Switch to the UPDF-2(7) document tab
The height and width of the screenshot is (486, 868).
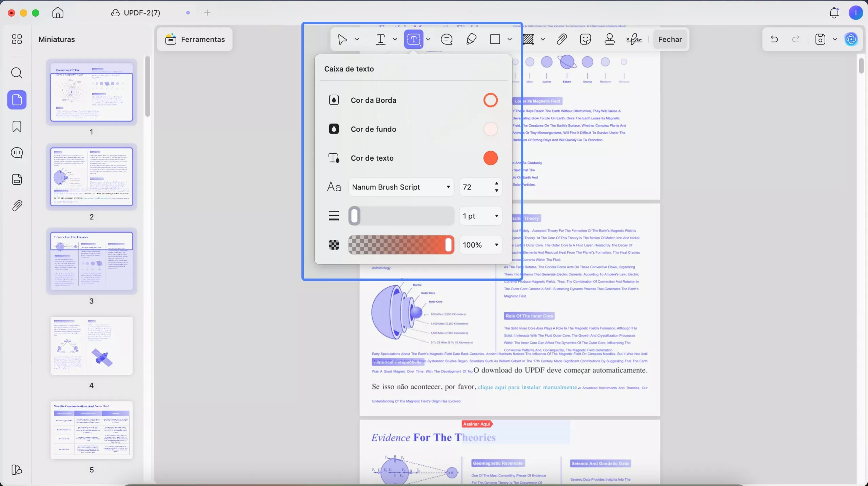(x=142, y=13)
